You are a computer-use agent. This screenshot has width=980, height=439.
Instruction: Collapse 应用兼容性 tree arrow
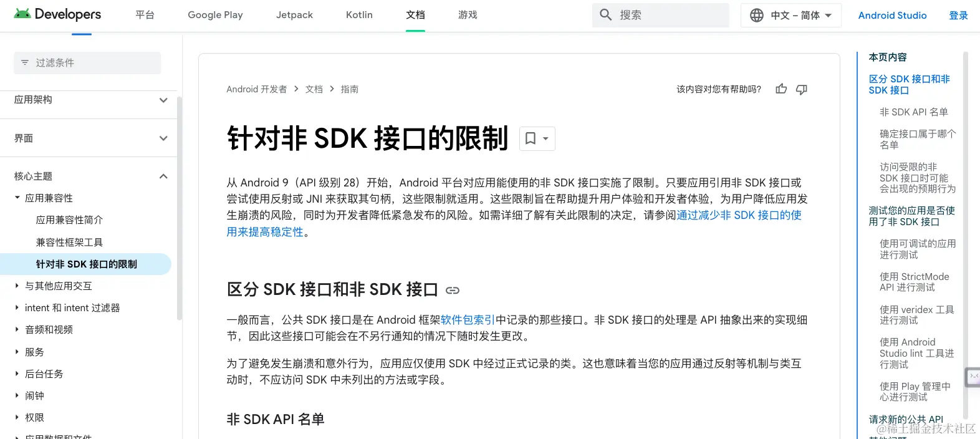[x=17, y=198]
